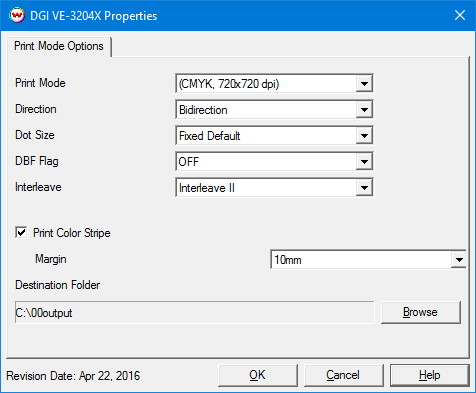Click the Print Color Stripe label text
The width and height of the screenshot is (476, 393).
tap(72, 233)
